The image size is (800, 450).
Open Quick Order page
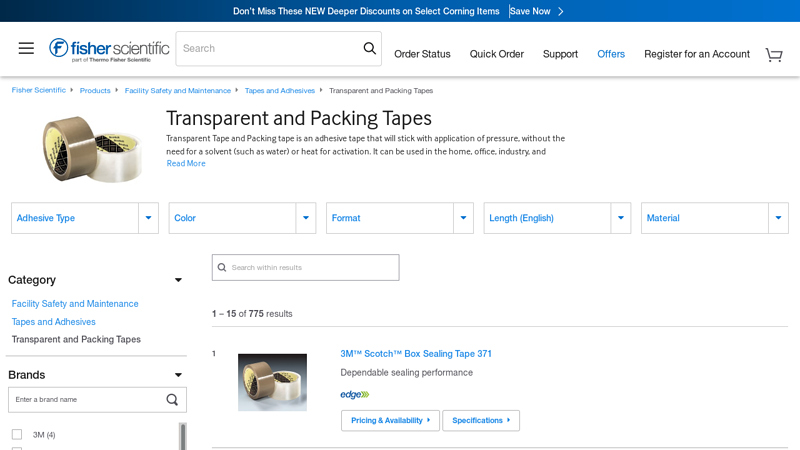[496, 54]
